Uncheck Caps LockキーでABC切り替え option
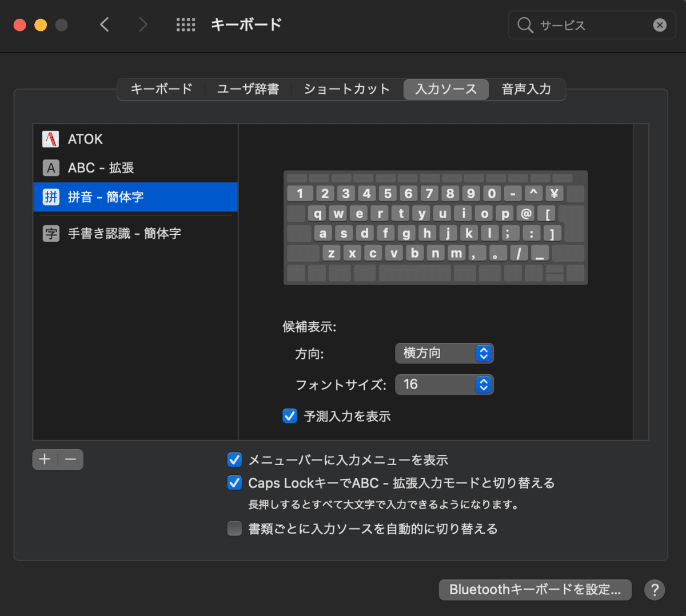Image resolution: width=686 pixels, height=616 pixels. point(234,483)
